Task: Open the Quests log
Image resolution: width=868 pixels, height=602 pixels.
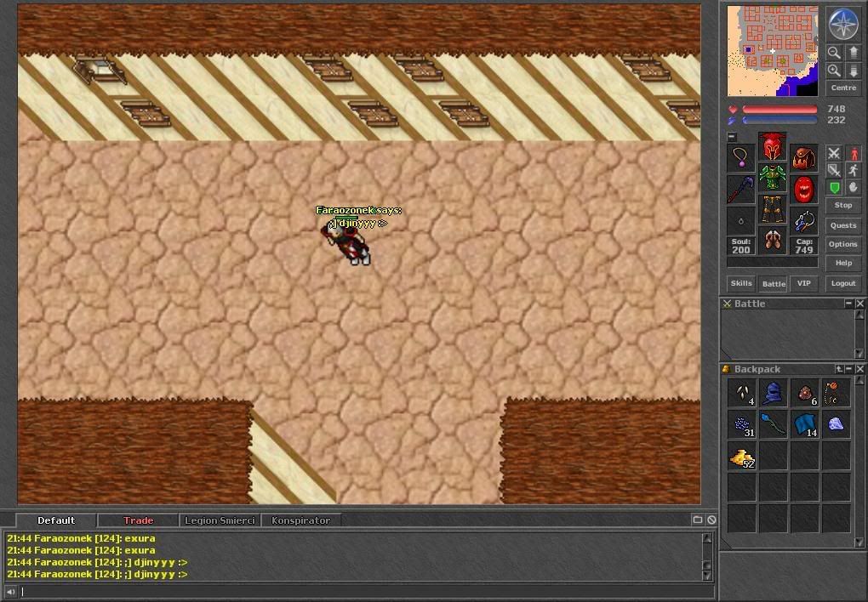Action: point(843,225)
